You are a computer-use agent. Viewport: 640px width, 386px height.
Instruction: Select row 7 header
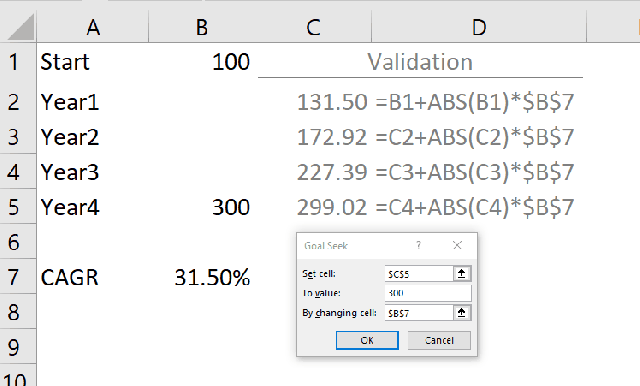pyautogui.click(x=18, y=277)
